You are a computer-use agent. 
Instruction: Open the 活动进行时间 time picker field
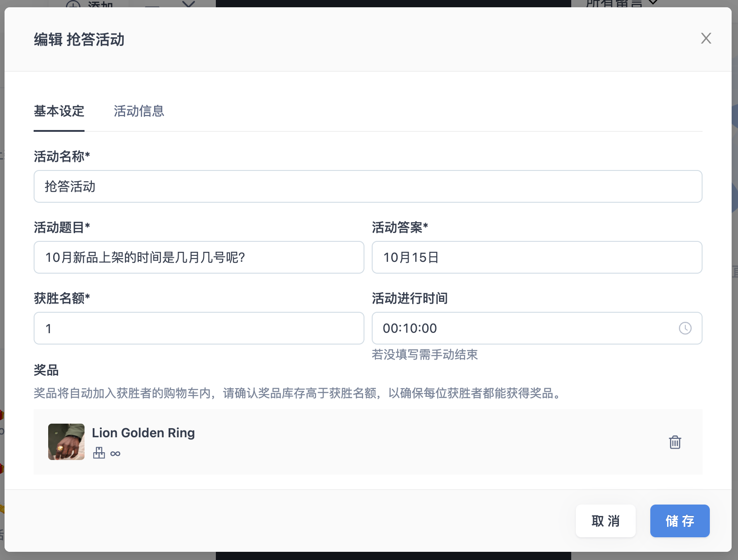click(x=537, y=328)
